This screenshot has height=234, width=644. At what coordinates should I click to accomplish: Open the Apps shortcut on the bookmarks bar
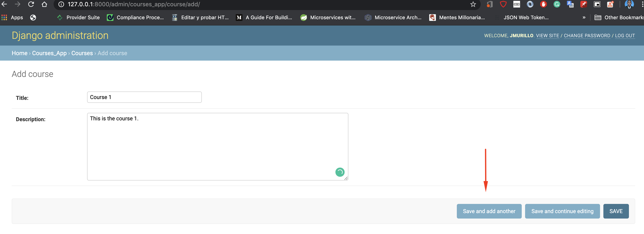[x=12, y=18]
